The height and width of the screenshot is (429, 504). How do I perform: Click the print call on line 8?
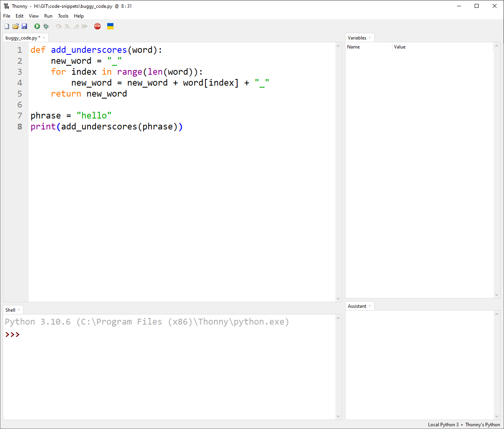pos(43,127)
